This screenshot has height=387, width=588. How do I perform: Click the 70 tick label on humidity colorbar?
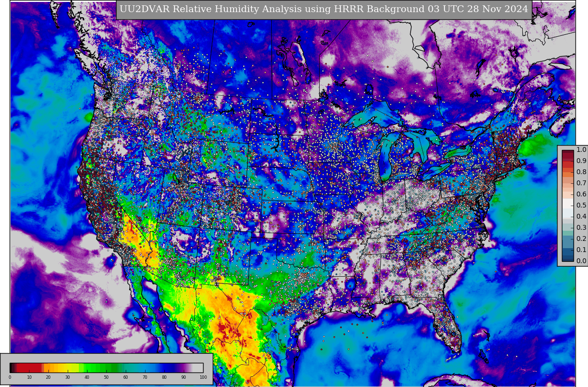pyautogui.click(x=145, y=377)
